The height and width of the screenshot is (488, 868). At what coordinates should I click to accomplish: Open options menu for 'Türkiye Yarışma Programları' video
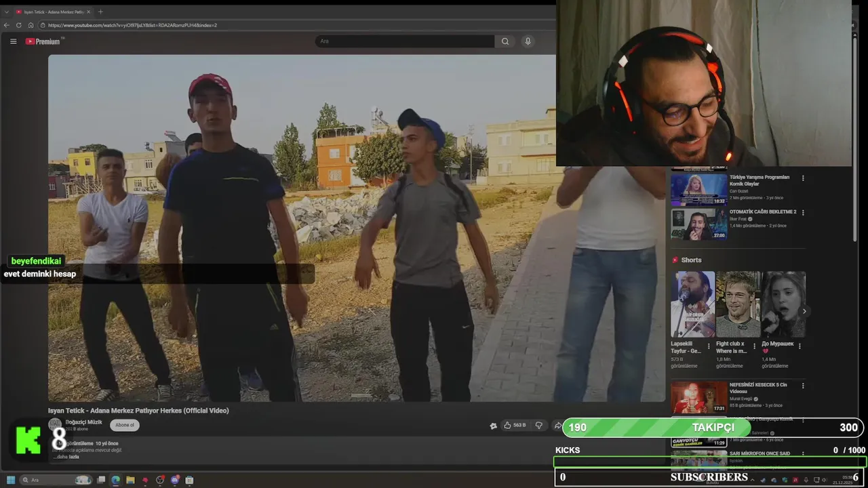pos(803,178)
